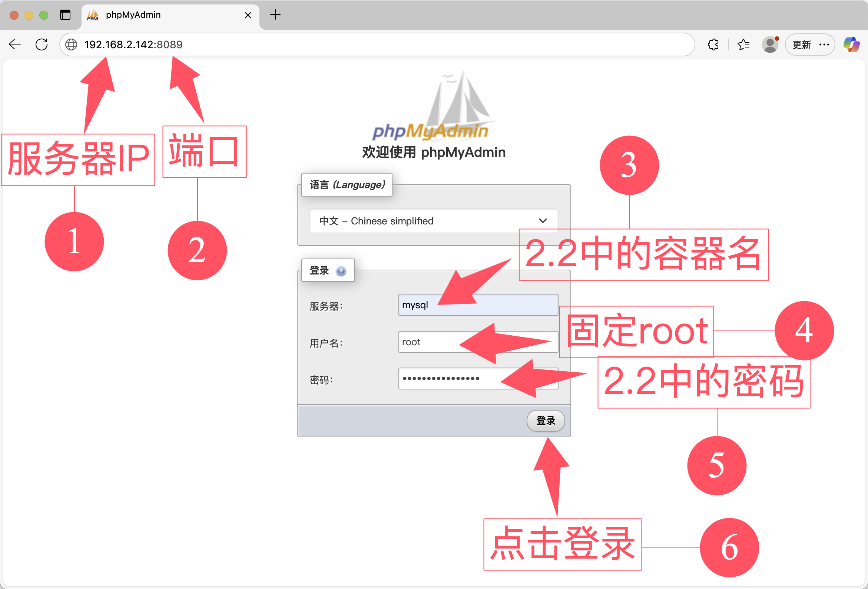Open the extensions puzzle icon
Viewport: 868px width, 589px height.
[x=713, y=45]
